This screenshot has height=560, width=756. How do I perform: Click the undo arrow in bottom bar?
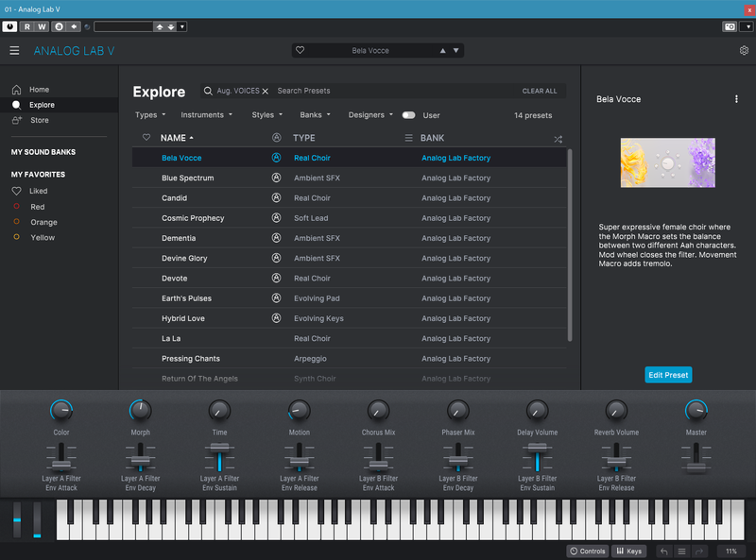664,552
